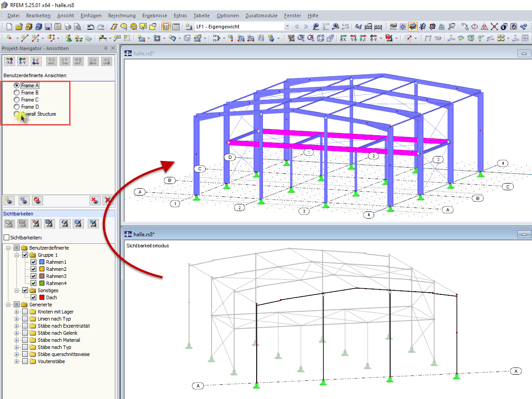Click the red X delete icon in top toolbar
The width and height of the screenshot is (532, 399).
(x=494, y=27)
